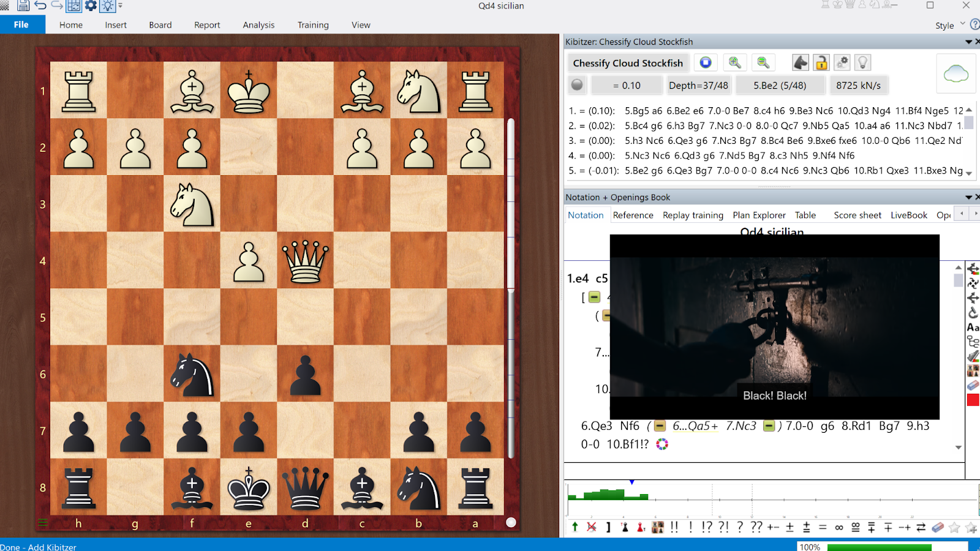Screen dimensions: 980x551
Task: Stop the engine with blue stop button
Action: tap(706, 62)
